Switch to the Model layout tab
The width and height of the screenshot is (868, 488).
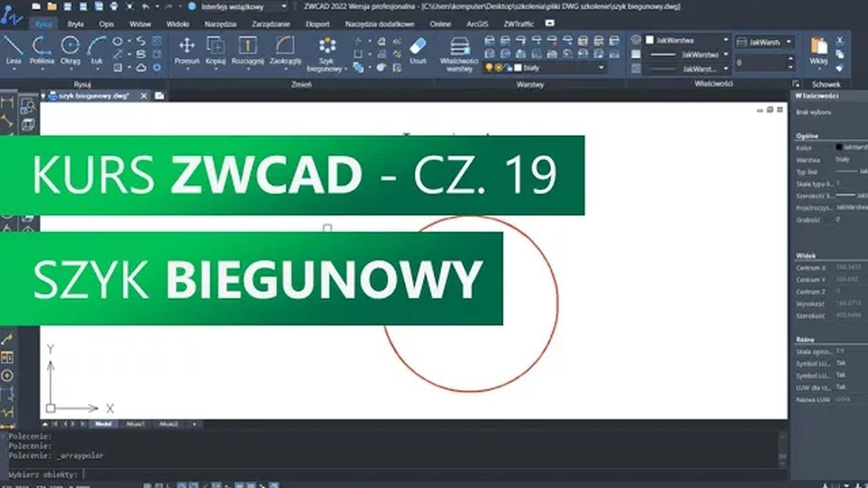(103, 424)
